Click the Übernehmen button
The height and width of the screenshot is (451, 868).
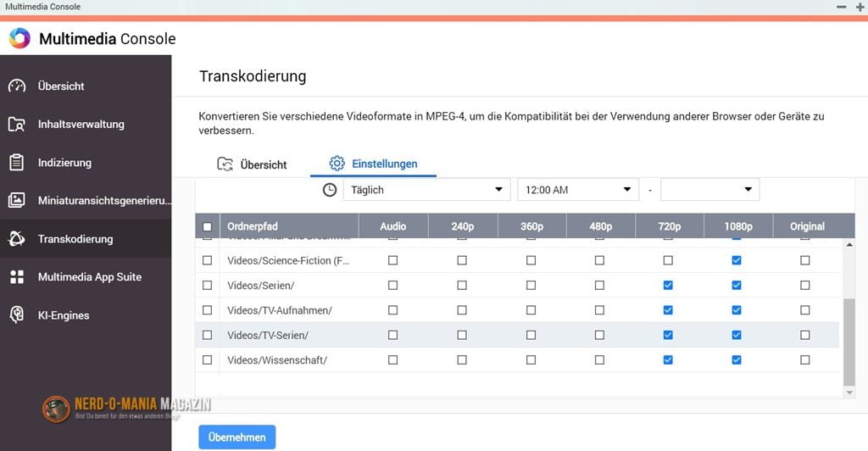pyautogui.click(x=237, y=437)
